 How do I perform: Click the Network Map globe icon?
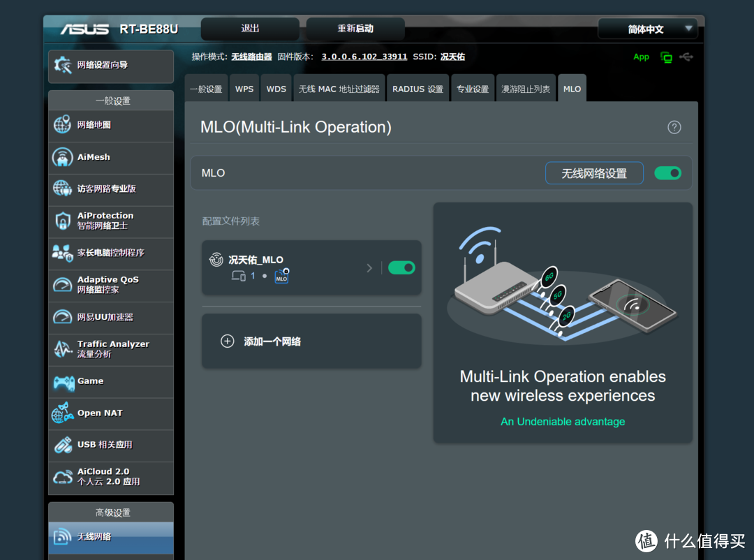click(63, 124)
